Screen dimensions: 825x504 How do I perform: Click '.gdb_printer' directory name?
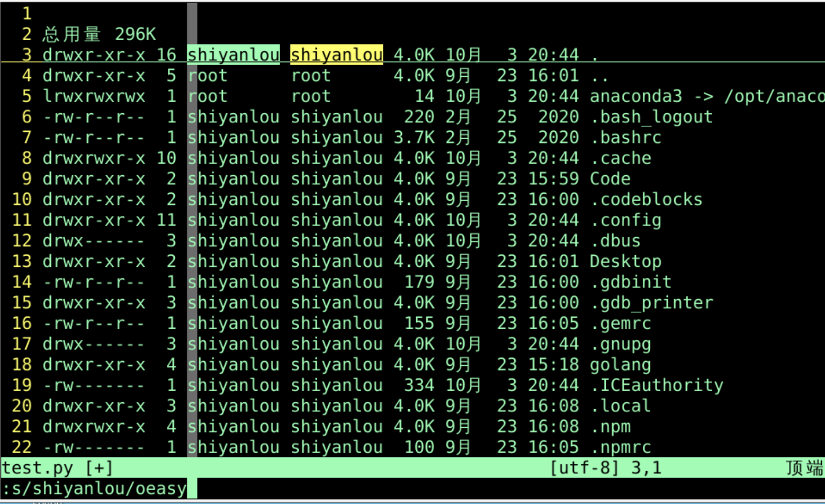652,303
